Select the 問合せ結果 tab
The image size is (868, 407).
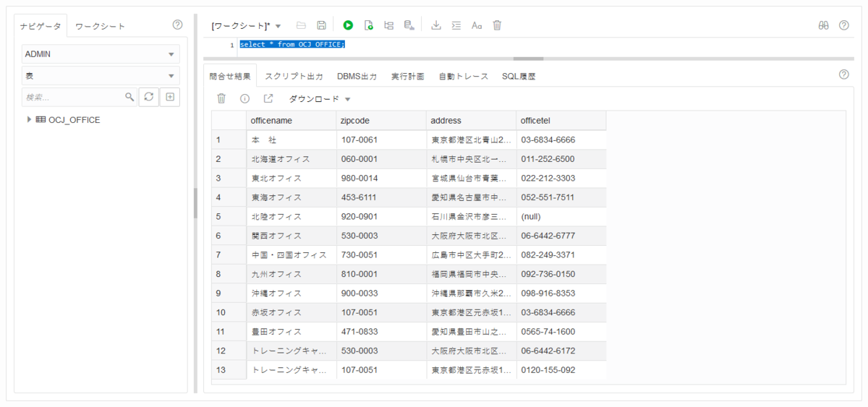[x=230, y=76]
